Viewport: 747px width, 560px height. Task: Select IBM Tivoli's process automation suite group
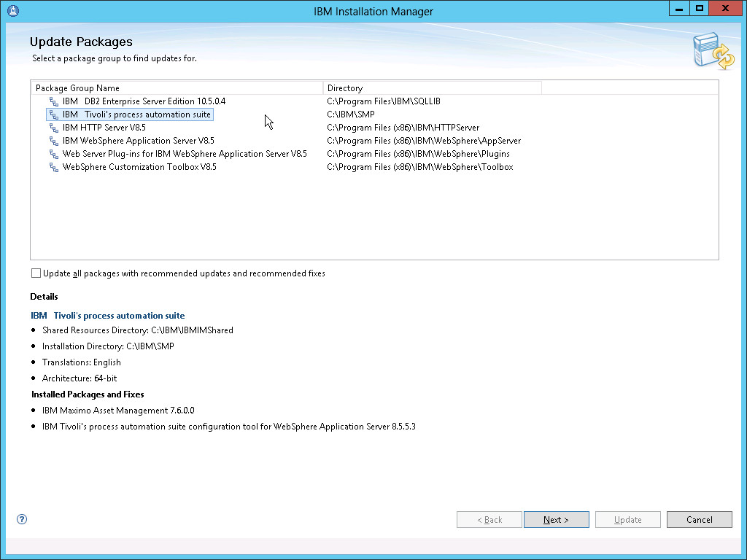[x=136, y=114]
